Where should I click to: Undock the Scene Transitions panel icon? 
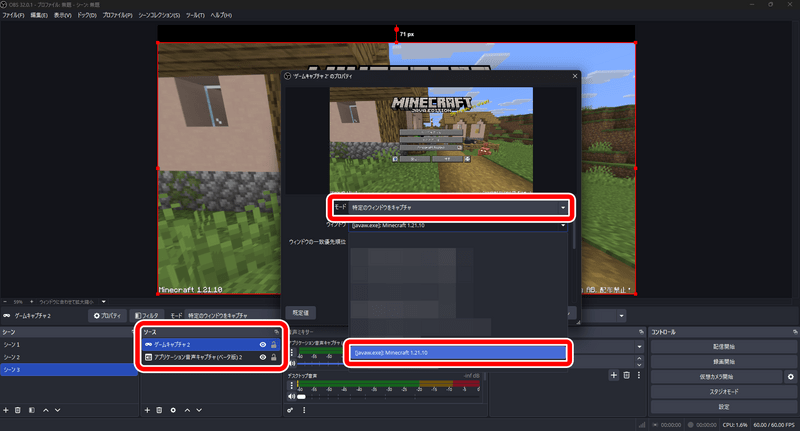(641, 332)
